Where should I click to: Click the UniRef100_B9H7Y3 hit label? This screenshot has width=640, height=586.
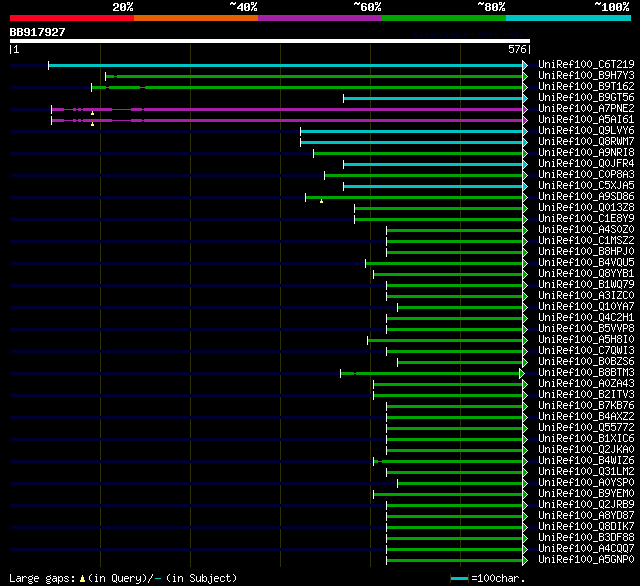tap(586, 75)
